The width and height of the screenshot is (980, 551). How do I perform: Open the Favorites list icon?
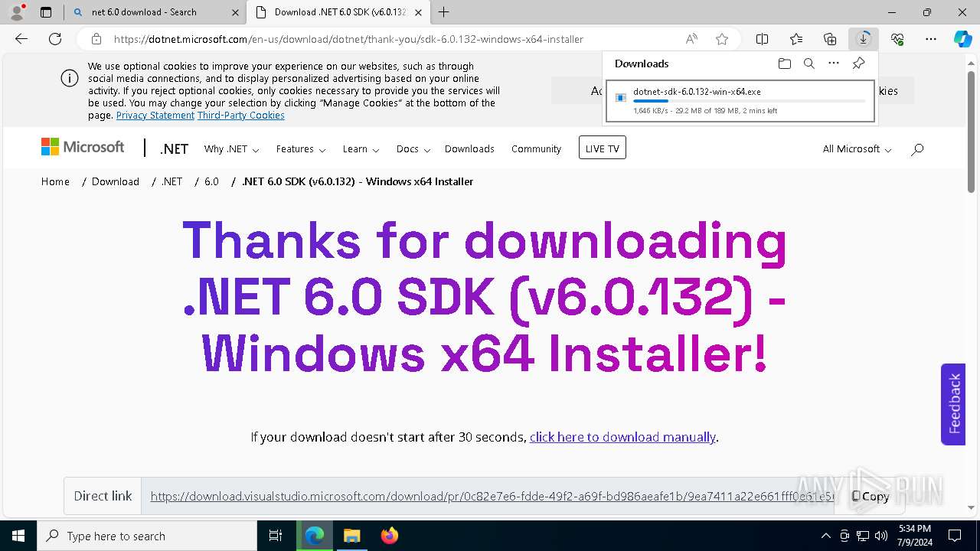tap(796, 39)
